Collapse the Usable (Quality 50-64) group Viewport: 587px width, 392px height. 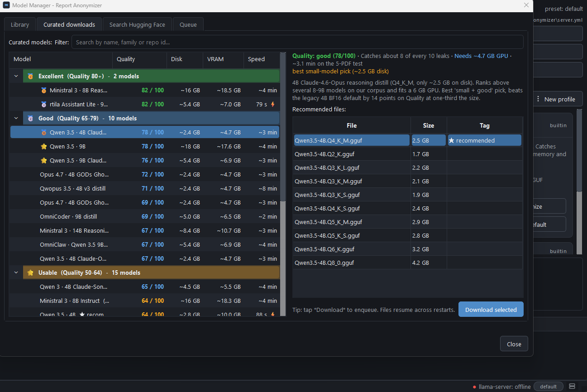(16, 272)
